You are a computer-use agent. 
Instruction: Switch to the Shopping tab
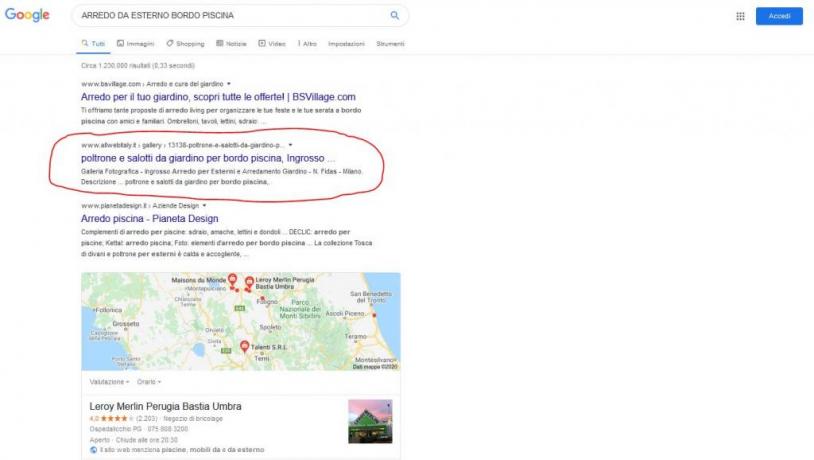(x=185, y=44)
